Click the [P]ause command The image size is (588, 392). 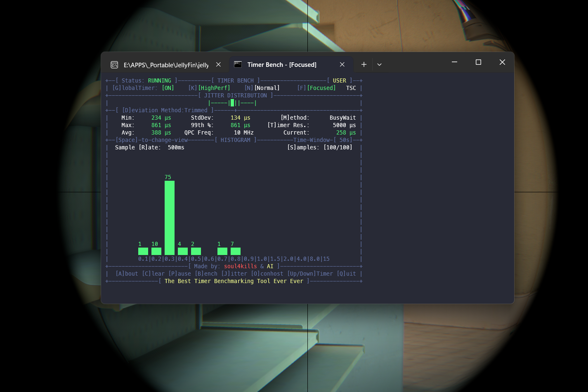pos(179,274)
